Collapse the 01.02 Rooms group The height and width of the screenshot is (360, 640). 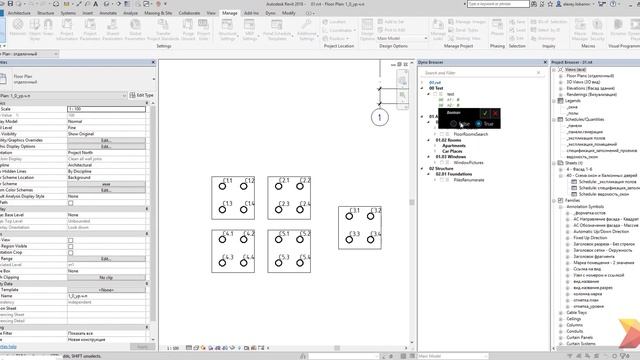tap(429, 140)
